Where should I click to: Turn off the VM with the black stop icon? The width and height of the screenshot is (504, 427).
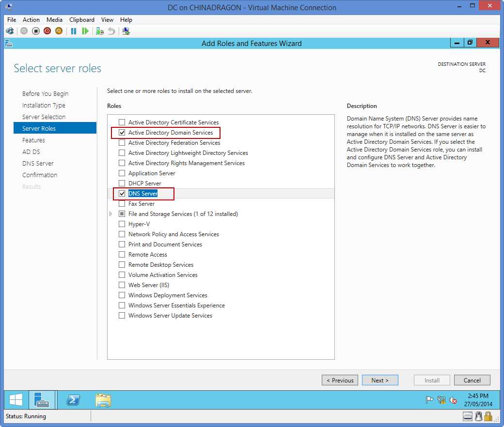tap(36, 31)
